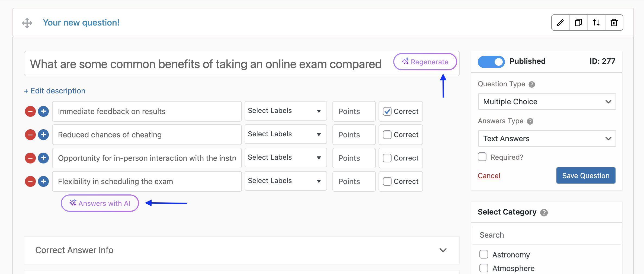This screenshot has width=644, height=274.
Task: Mark 'Reduced chances of cheating' as Correct
Action: click(387, 135)
